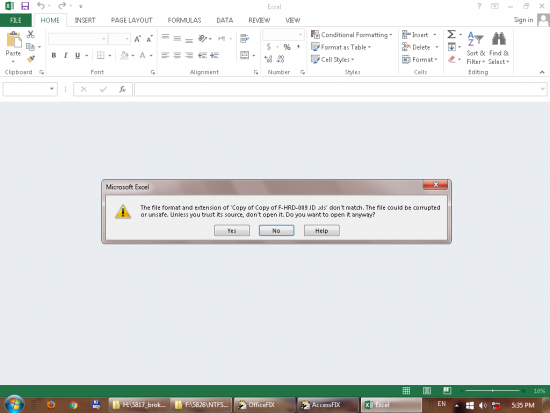550x413 pixels.
Task: Open the FILE tab
Action: pyautogui.click(x=16, y=20)
